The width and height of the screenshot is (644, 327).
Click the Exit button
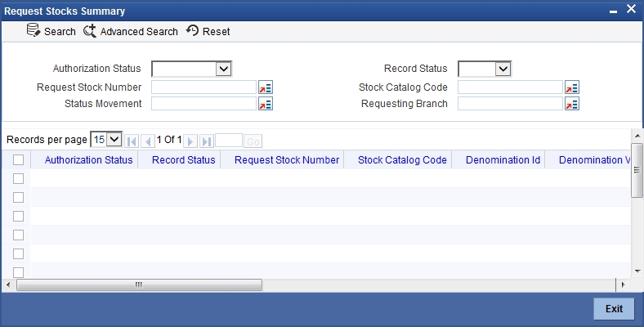(614, 309)
